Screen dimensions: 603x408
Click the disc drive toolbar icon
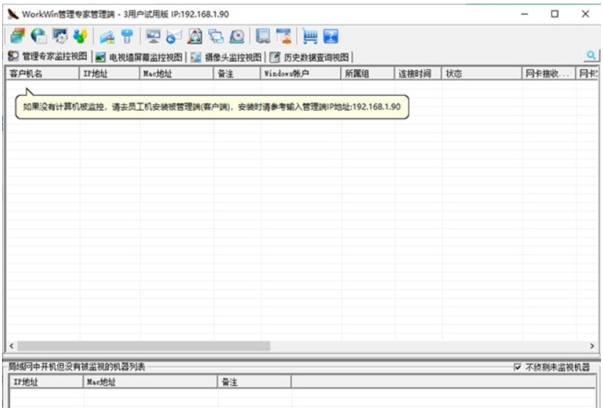(237, 37)
